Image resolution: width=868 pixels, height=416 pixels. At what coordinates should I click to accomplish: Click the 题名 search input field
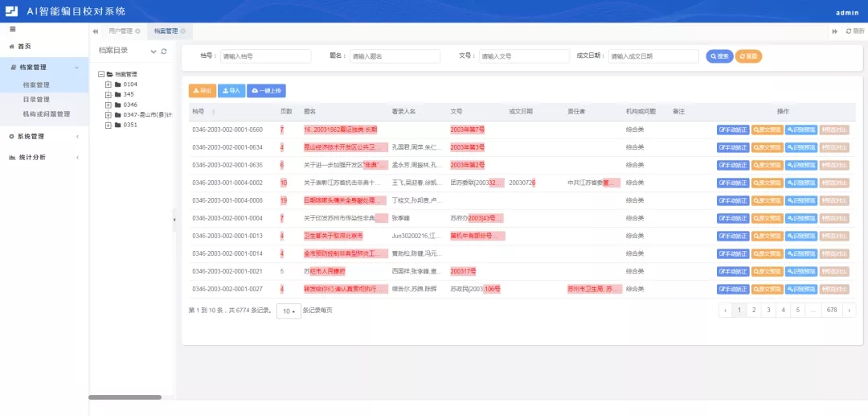point(394,56)
